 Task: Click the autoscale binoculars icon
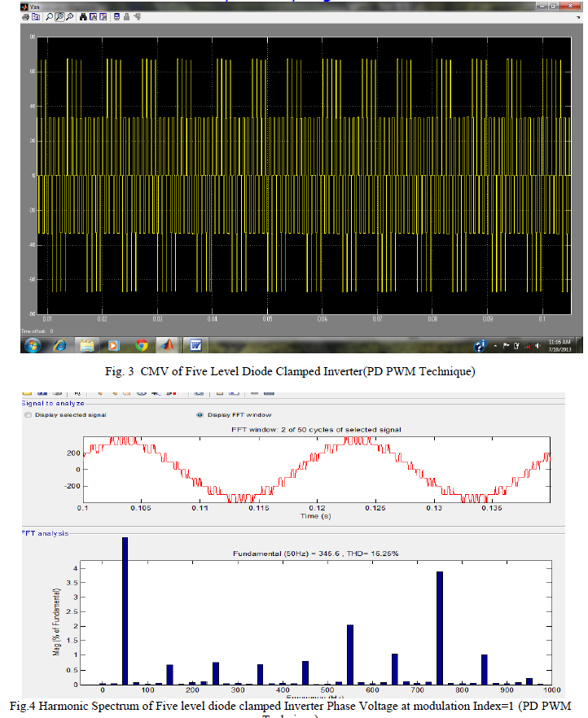pyautogui.click(x=82, y=15)
